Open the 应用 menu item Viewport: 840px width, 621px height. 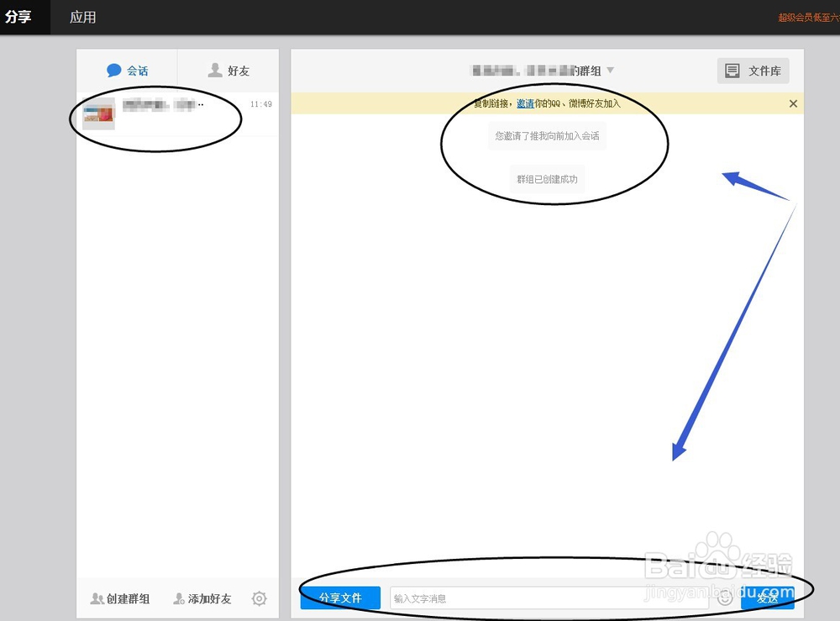(84, 17)
